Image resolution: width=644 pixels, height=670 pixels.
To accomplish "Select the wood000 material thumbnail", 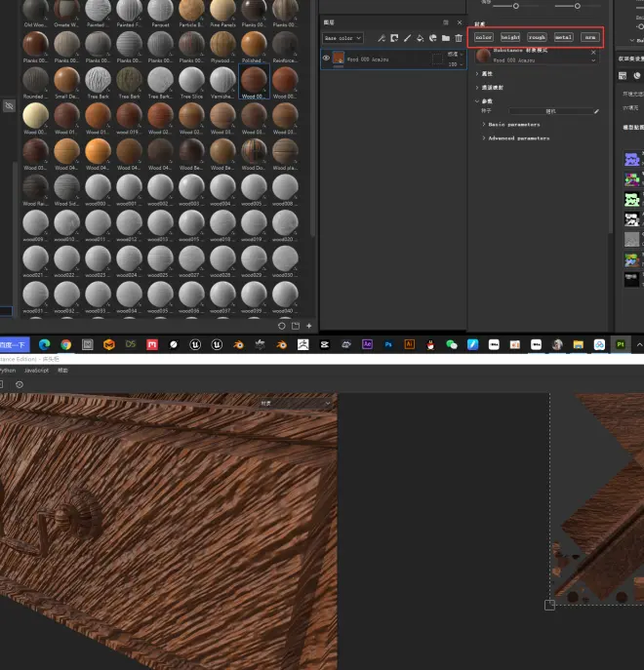I will coord(98,190).
